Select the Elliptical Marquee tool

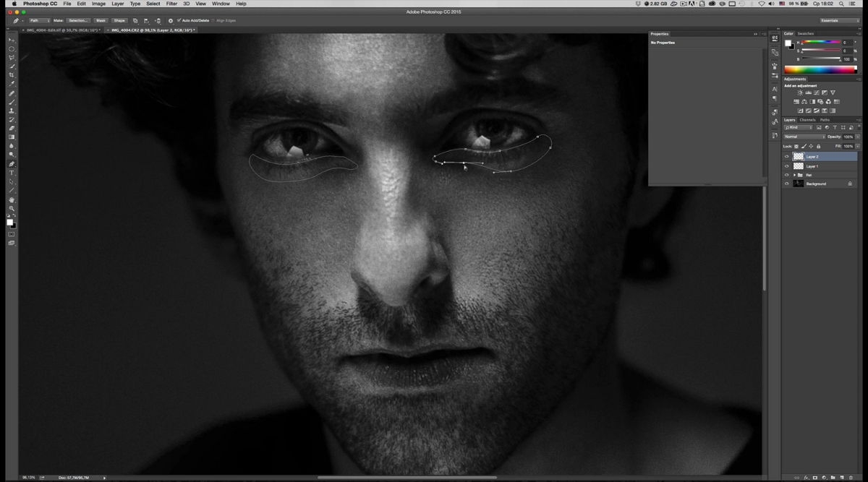[x=12, y=48]
